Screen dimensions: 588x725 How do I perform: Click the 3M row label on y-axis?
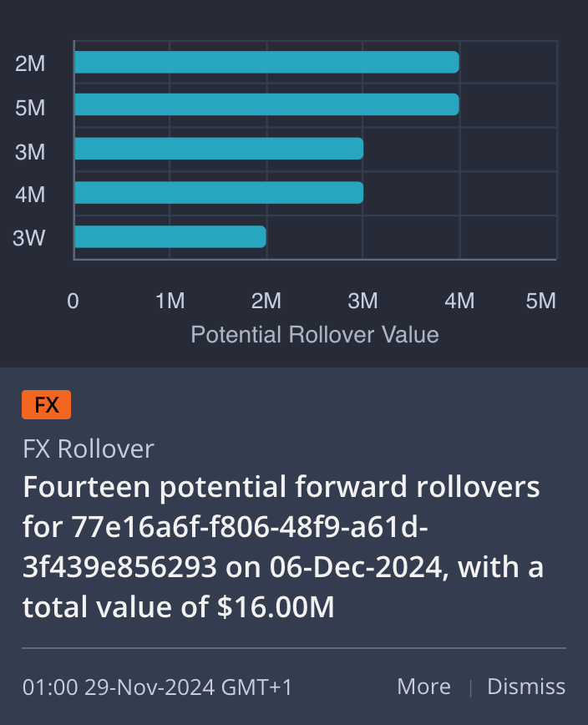click(x=30, y=152)
